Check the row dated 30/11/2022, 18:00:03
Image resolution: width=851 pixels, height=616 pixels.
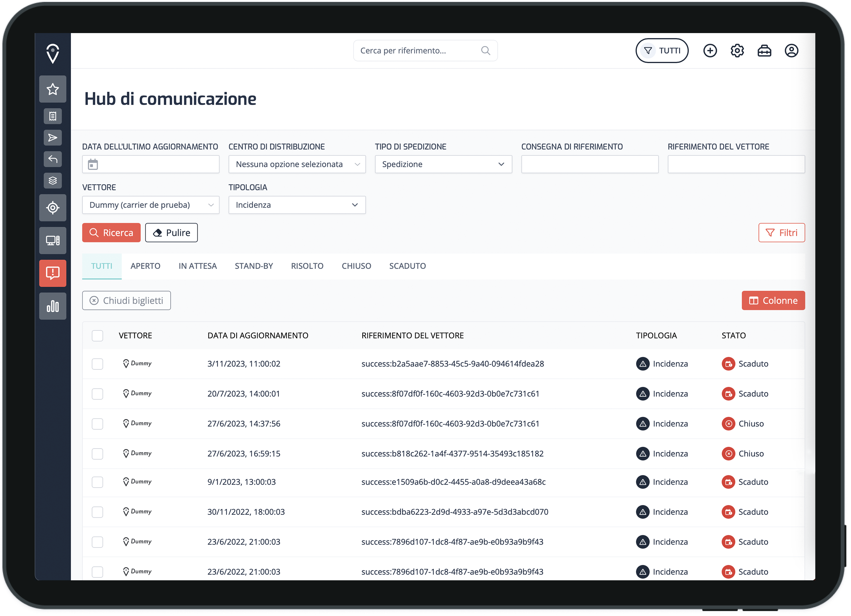tap(98, 513)
